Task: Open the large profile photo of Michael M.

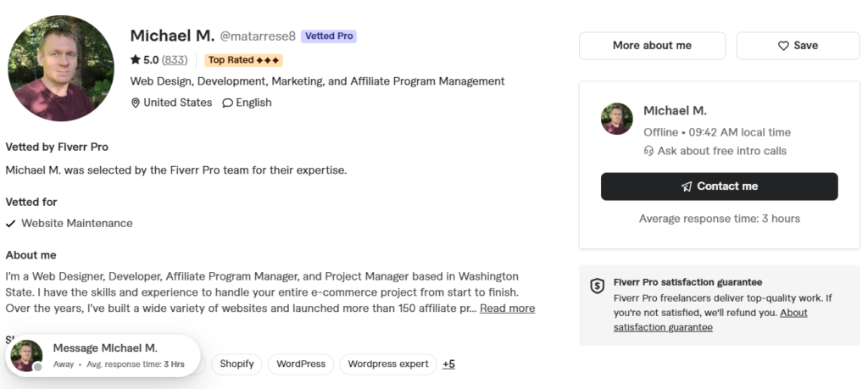Action: tap(61, 68)
